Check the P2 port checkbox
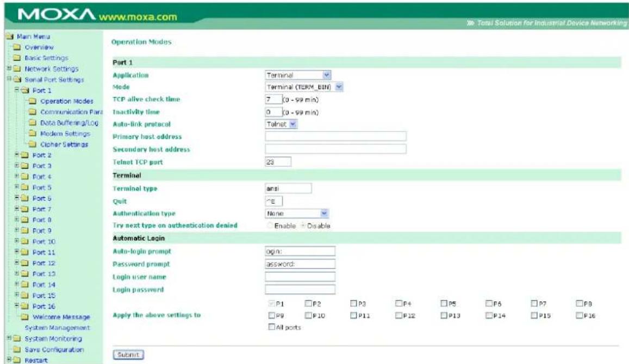 tap(308, 304)
